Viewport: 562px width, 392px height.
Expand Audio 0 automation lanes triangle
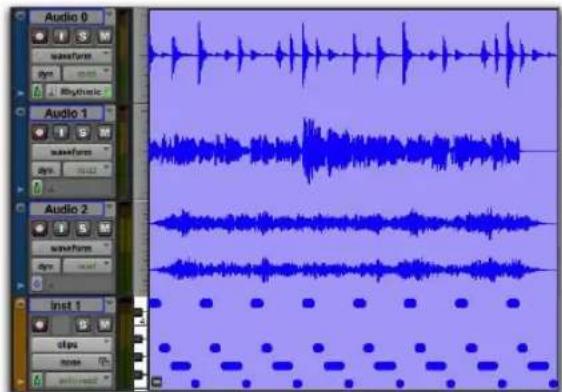(20, 93)
